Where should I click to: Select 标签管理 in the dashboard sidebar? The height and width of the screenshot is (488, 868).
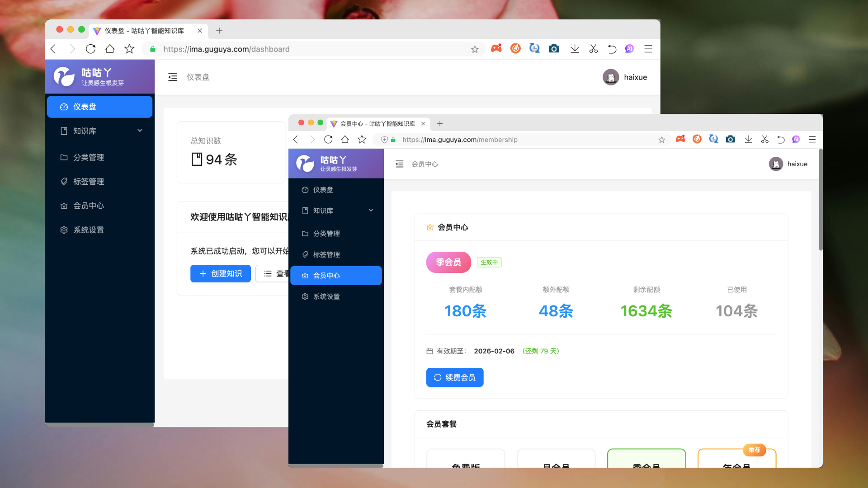[89, 181]
